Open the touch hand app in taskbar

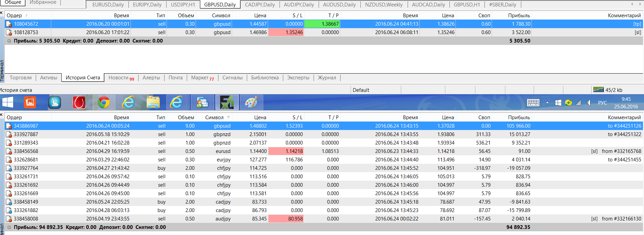(x=55, y=102)
